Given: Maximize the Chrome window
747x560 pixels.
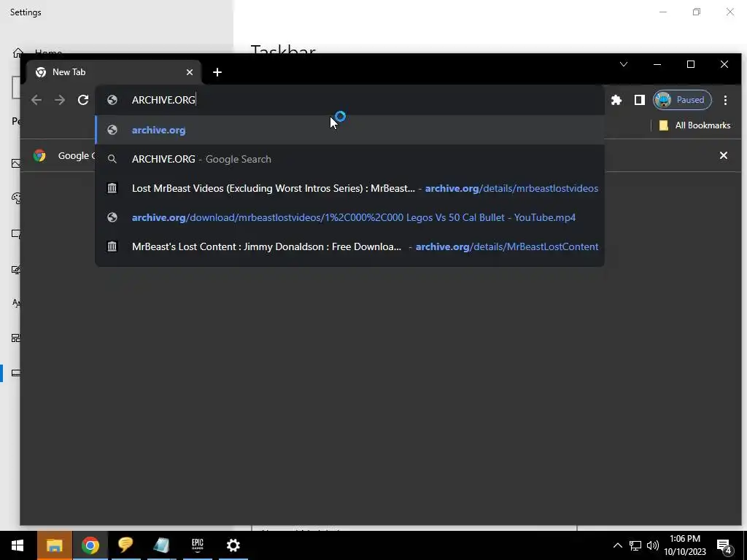Looking at the screenshot, I should pos(690,64).
